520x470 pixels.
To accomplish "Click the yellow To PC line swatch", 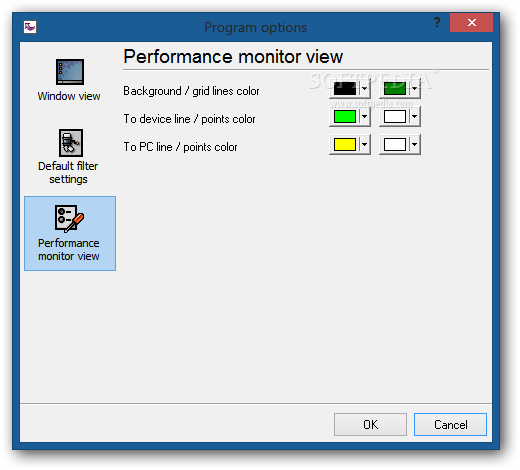I will 345,145.
